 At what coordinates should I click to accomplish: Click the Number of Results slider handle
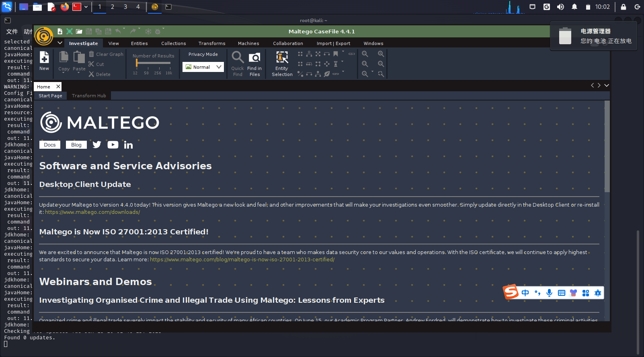pos(137,63)
